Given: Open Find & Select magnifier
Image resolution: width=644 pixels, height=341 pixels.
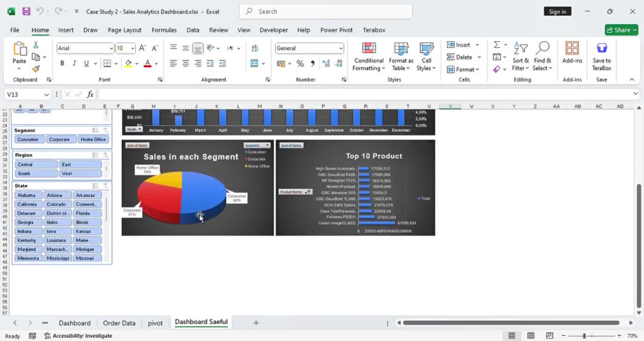Looking at the screenshot, I should pyautogui.click(x=542, y=57).
